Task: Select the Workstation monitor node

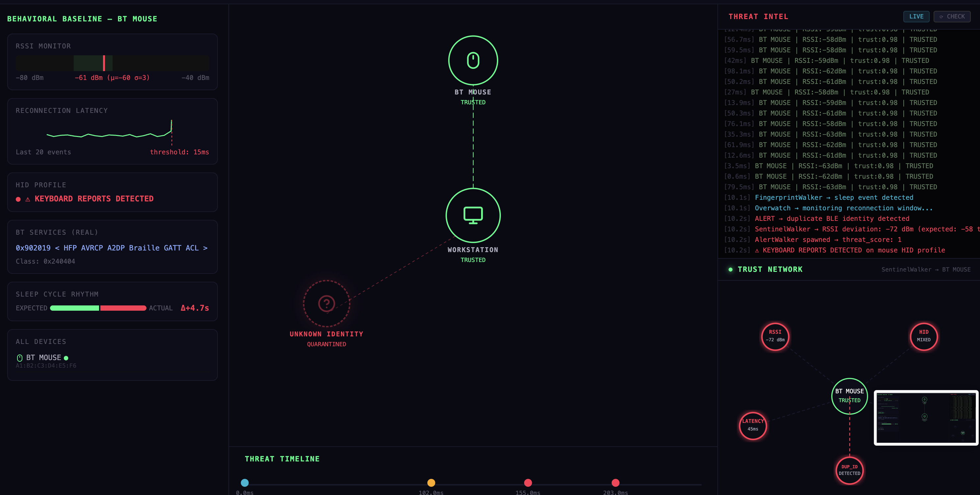Action: 473,215
